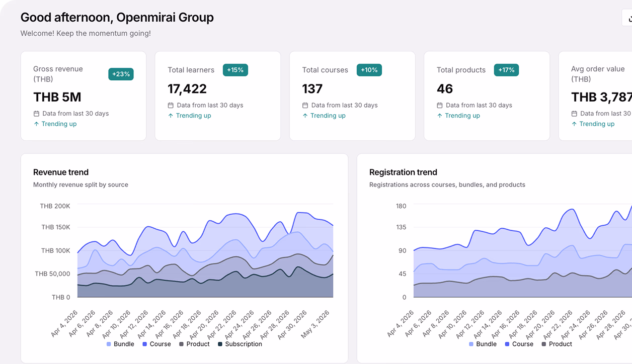Click the 17,422 total learners value
632x364 pixels.
coord(187,89)
